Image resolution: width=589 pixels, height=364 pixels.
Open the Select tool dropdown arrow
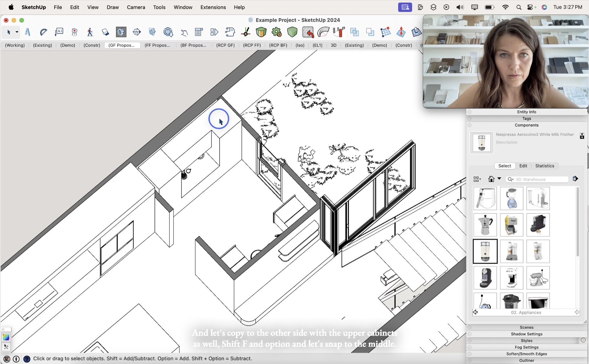[x=17, y=32]
